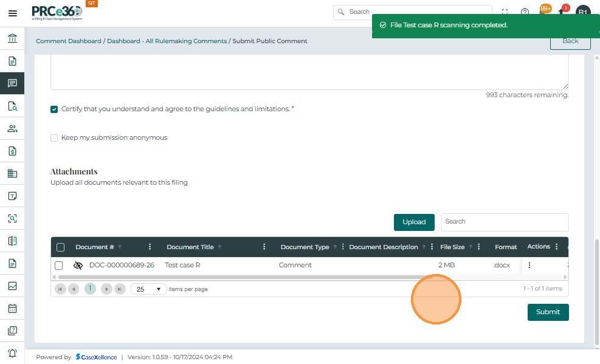Sort by Document Title column header
The height and width of the screenshot is (364, 600).
pos(190,247)
